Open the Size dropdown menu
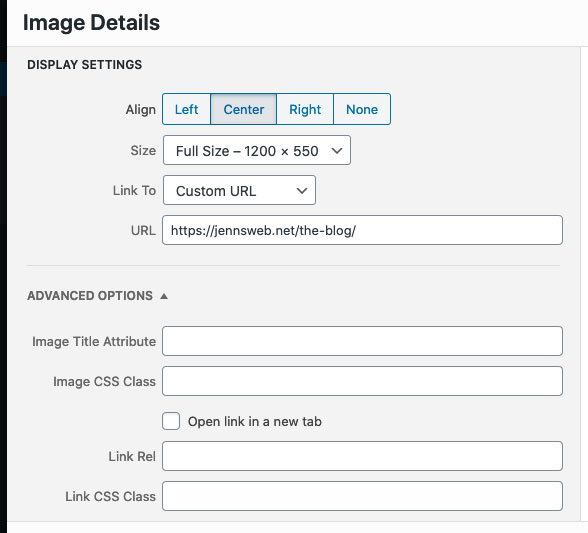588x533 pixels. click(257, 150)
